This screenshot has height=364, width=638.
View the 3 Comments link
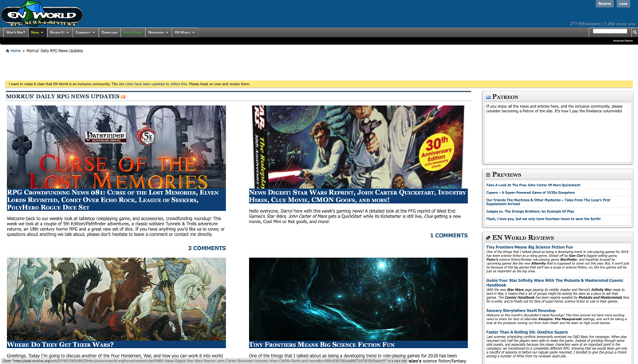click(207, 249)
